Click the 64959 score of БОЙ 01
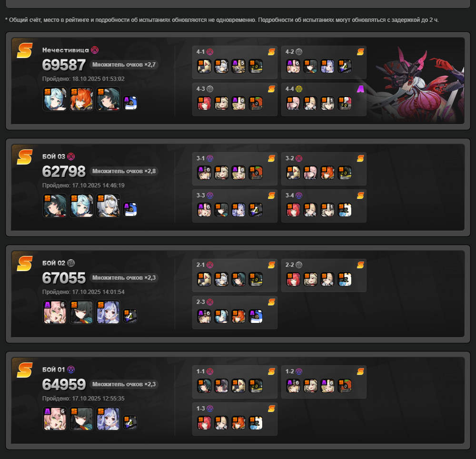The image size is (476, 459). tap(64, 384)
